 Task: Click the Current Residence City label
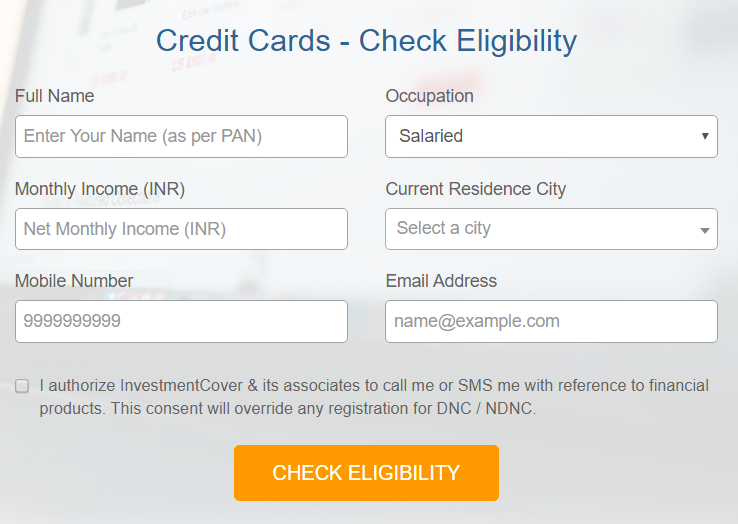[x=475, y=189]
